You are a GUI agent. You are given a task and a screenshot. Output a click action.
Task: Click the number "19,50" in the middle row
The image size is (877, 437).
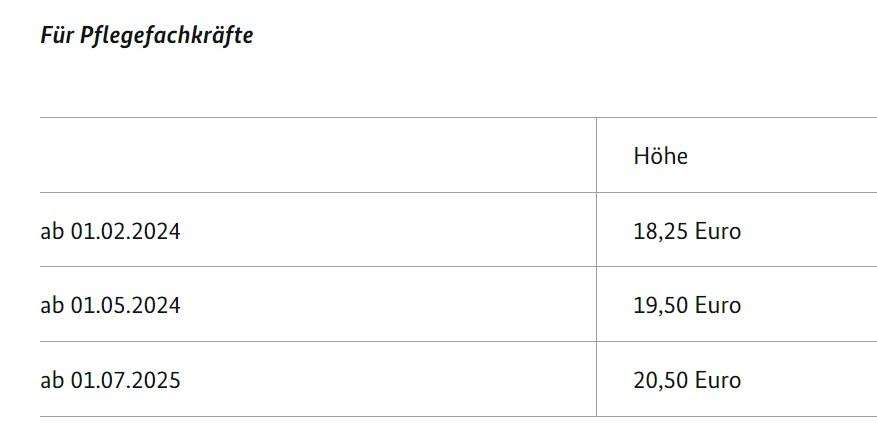point(662,305)
